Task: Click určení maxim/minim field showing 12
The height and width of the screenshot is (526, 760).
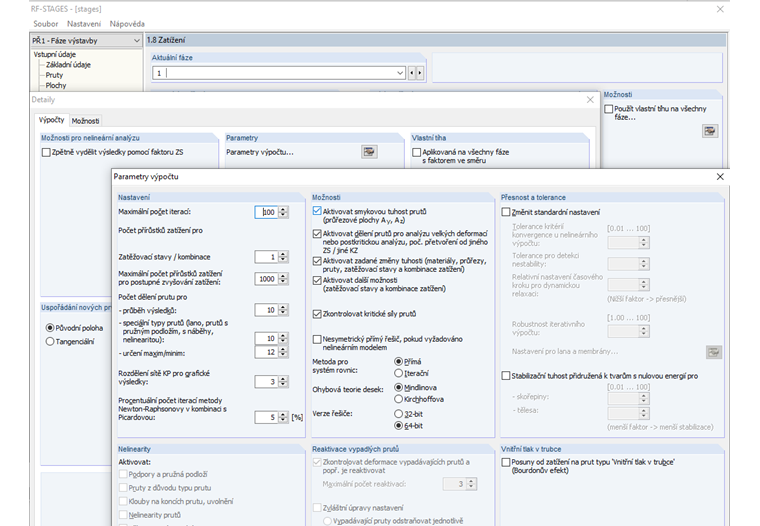Action: coord(266,352)
